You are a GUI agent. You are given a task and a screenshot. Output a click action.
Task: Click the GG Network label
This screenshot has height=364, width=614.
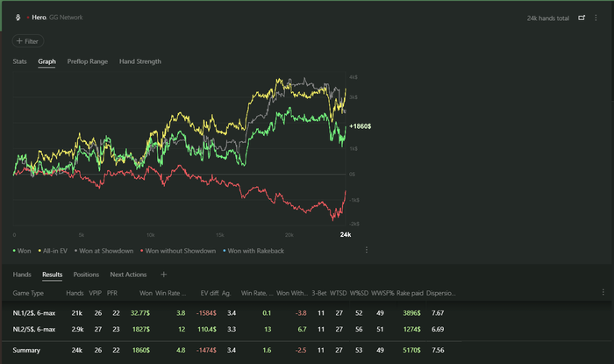click(66, 18)
